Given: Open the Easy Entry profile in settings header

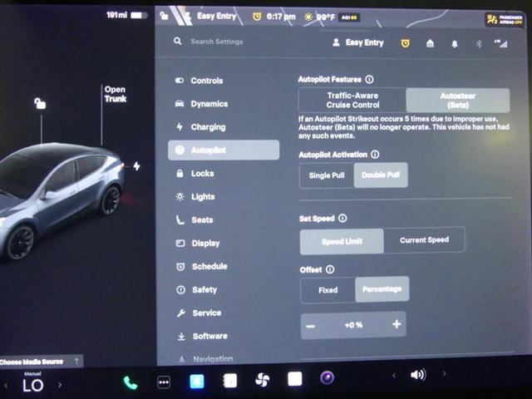Looking at the screenshot, I should coord(358,42).
